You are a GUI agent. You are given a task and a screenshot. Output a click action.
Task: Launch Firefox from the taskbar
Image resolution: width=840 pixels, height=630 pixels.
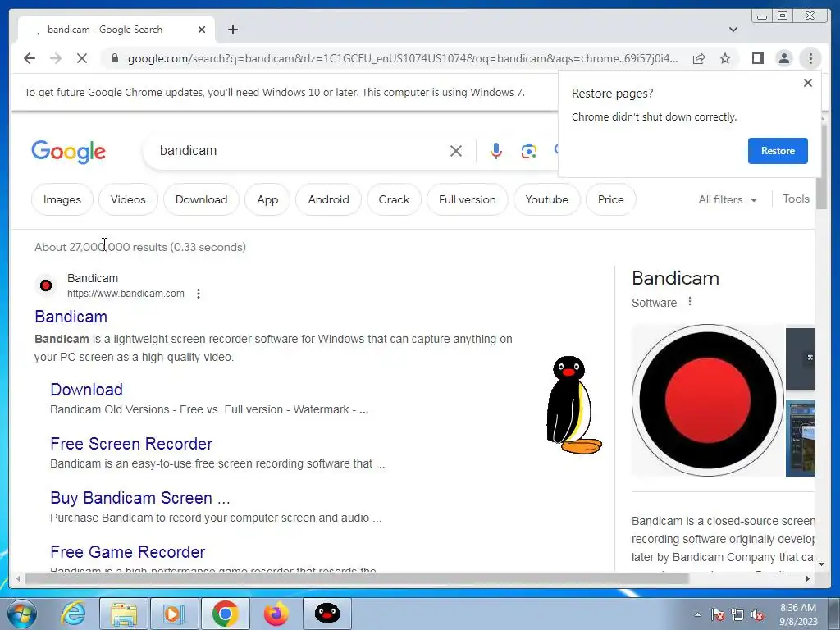click(x=276, y=614)
